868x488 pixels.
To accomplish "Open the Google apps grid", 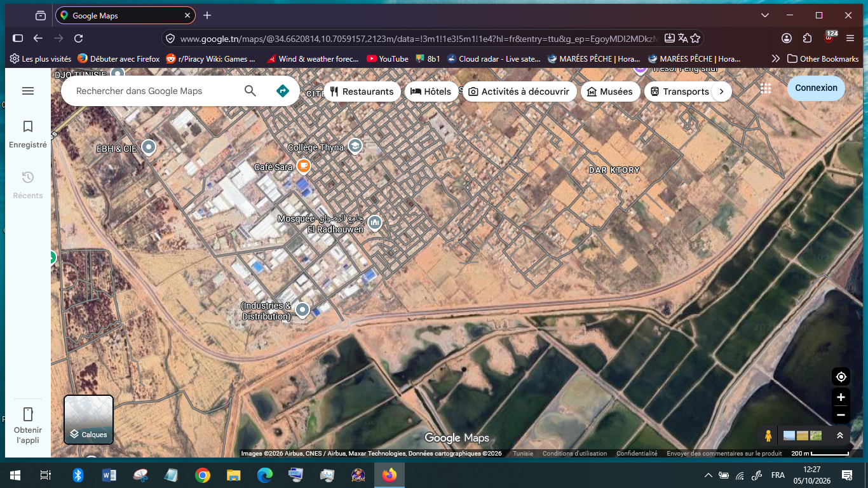I will point(766,88).
